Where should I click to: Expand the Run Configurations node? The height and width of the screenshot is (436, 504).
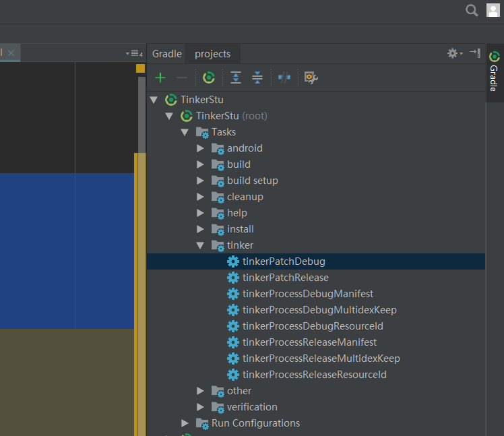click(185, 423)
